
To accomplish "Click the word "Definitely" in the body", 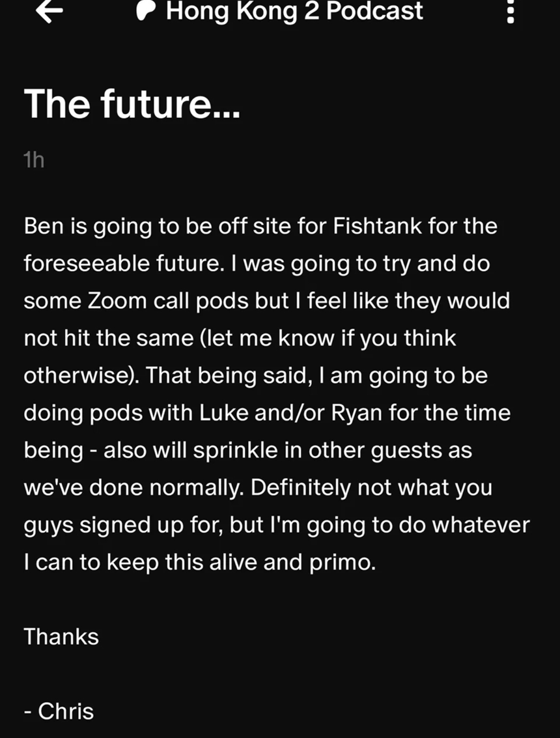I will [x=300, y=489].
